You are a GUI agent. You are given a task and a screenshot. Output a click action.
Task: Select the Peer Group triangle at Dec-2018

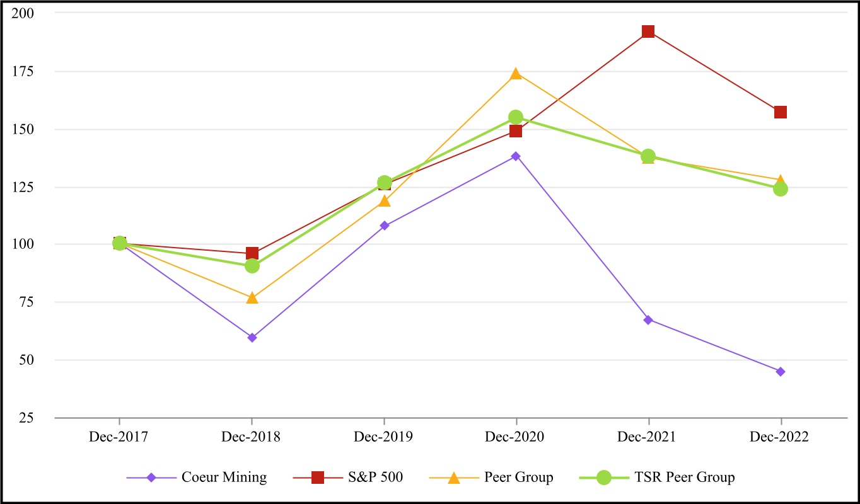[252, 297]
